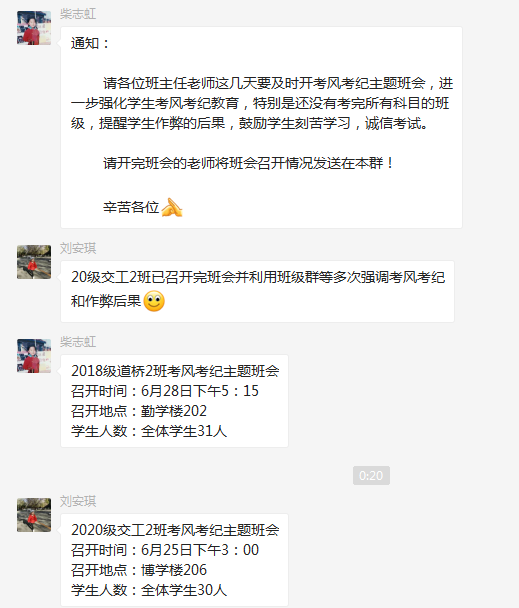Click sender name 刘安琪 above 2020级交工2班 message
Image resolution: width=519 pixels, height=608 pixels.
78,501
